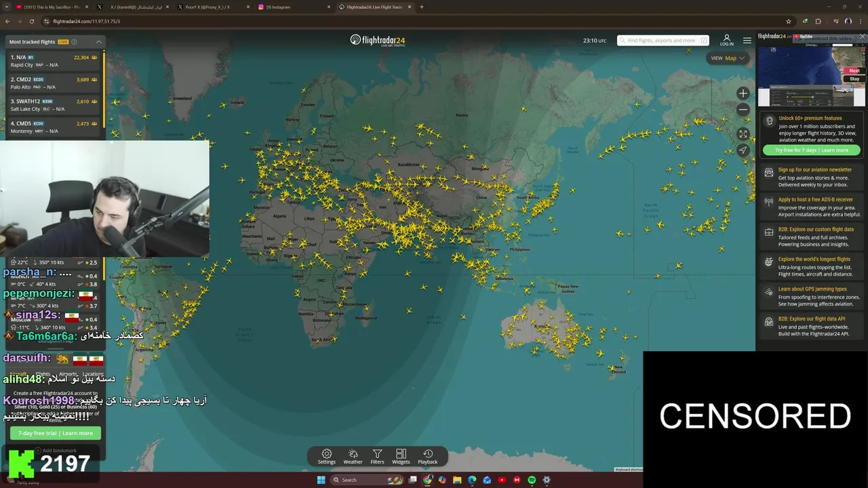This screenshot has height=488, width=868.
Task: Open Spotify from the taskbar
Action: (x=532, y=480)
